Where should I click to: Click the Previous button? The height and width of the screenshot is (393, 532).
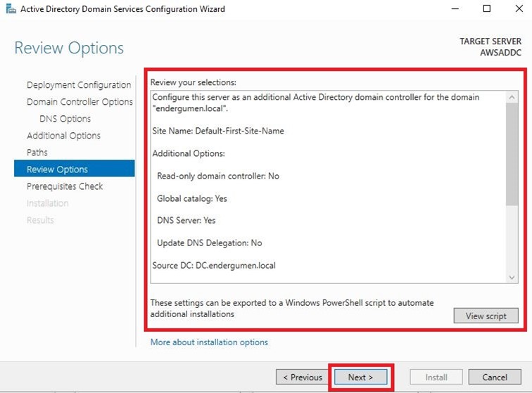(302, 377)
